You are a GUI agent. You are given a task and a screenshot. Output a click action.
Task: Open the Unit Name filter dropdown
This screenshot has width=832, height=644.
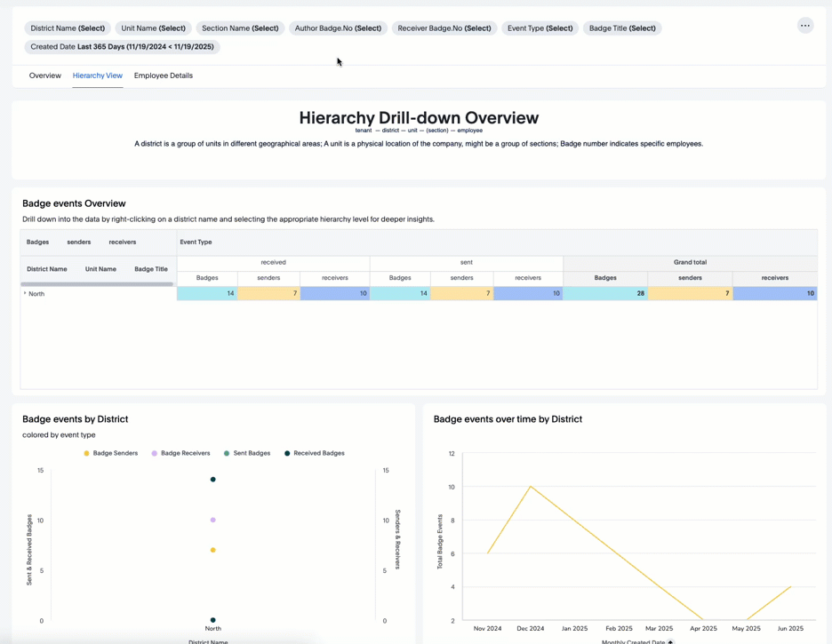[153, 28]
